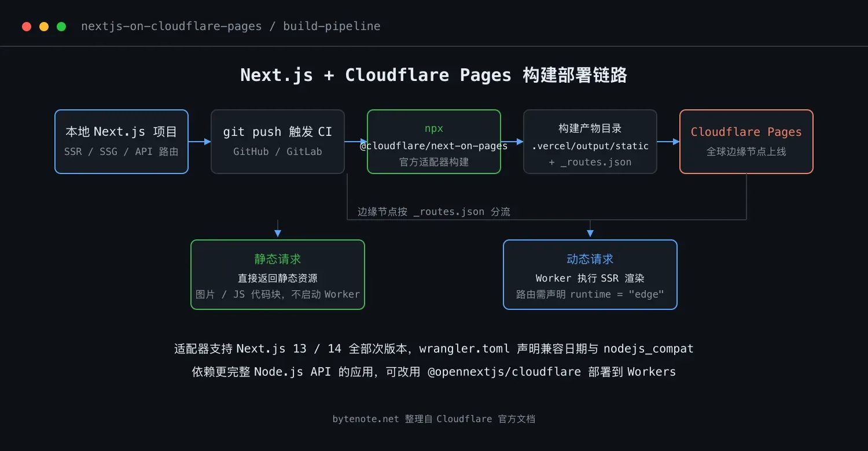The width and height of the screenshot is (868, 451).
Task: Click the blue 动态请求 heading
Action: point(590,259)
